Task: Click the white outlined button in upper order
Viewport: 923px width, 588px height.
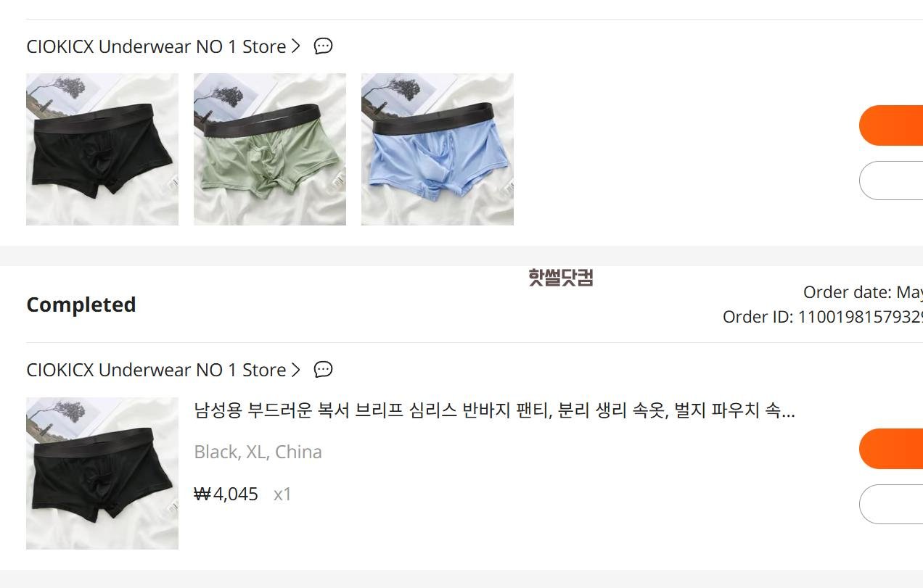Action: tap(891, 181)
